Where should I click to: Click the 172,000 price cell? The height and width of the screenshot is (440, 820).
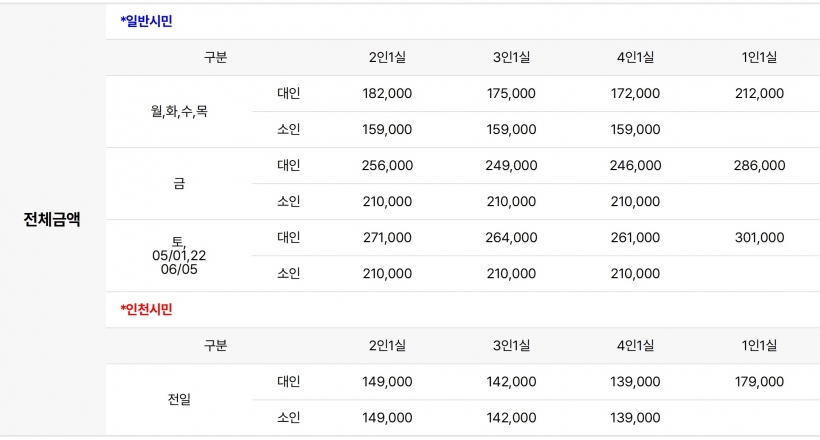635,93
